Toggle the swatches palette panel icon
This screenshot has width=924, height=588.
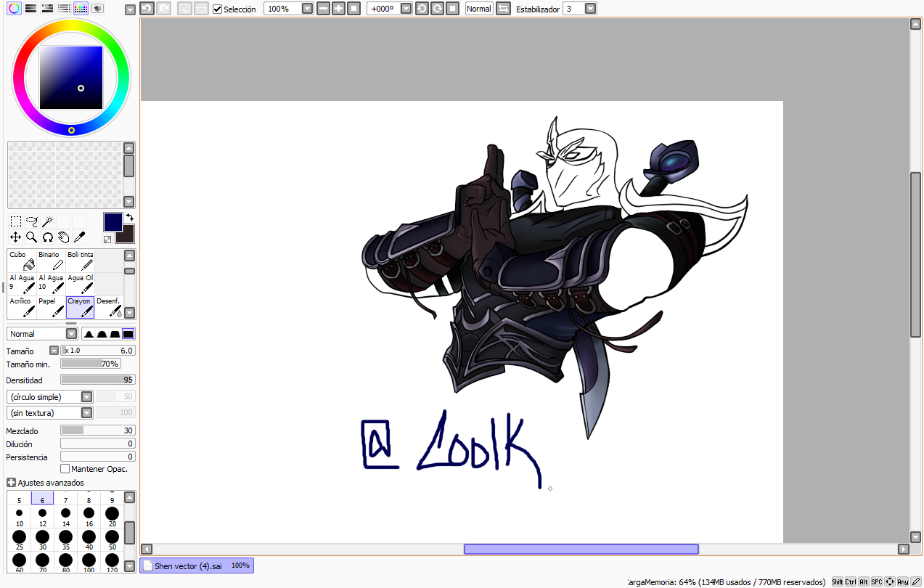81,9
